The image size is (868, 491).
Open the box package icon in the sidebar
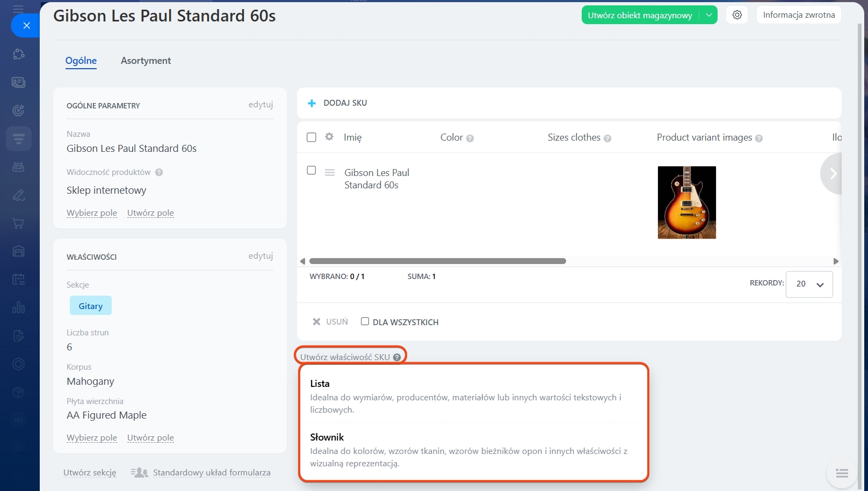pos(18,392)
